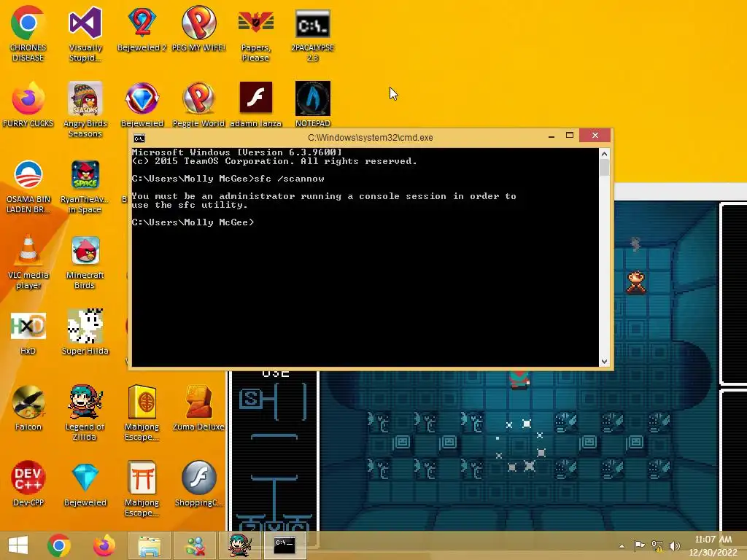This screenshot has width=747, height=560.
Task: Close the cmd.exe window
Action: pos(595,136)
